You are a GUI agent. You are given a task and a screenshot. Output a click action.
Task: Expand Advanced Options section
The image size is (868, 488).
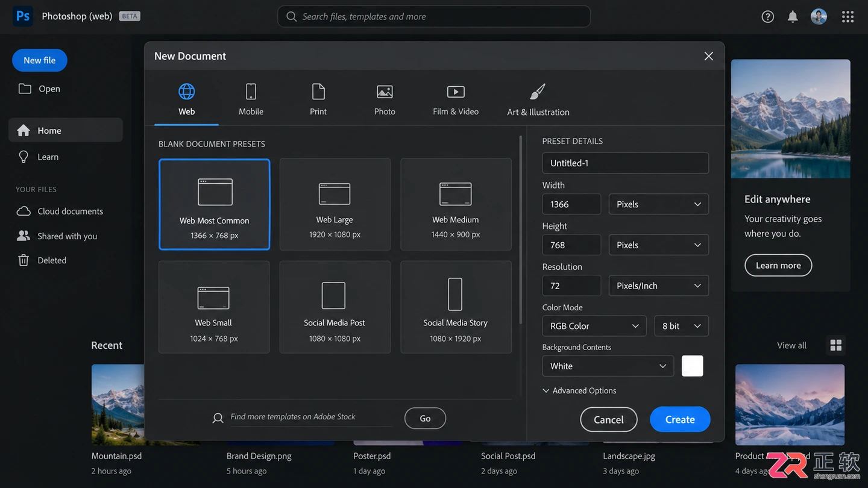click(579, 390)
